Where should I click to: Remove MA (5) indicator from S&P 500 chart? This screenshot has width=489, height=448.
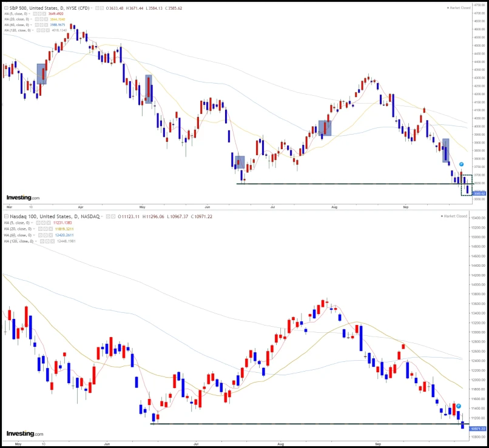point(44,14)
